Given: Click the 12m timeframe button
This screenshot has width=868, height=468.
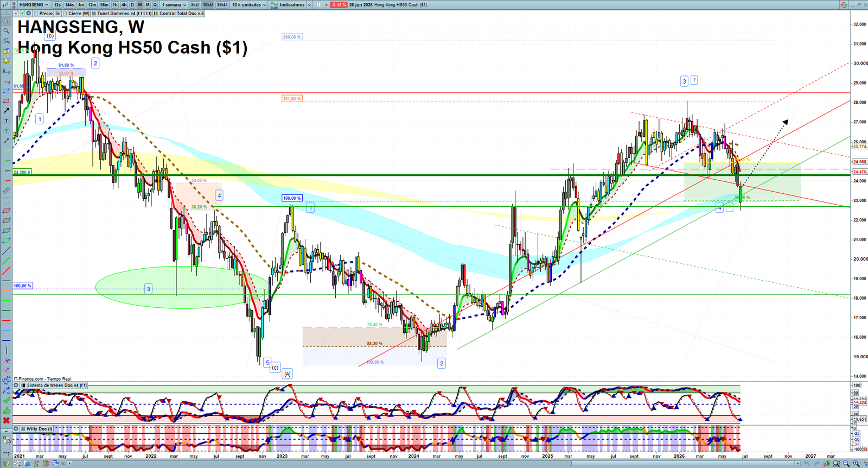Looking at the screenshot, I should [x=92, y=5].
